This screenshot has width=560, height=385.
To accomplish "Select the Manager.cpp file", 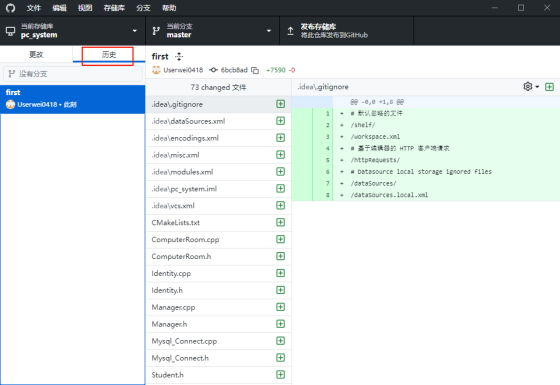I will [218, 307].
